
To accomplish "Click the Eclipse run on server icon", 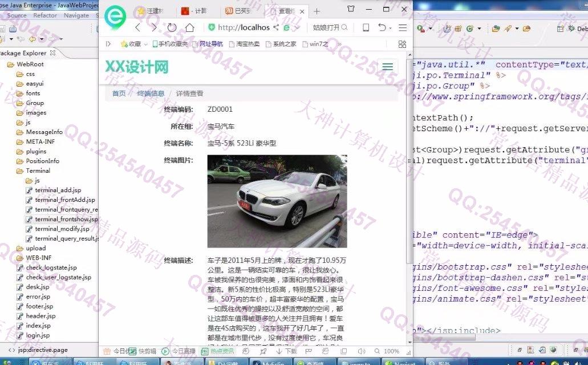I will point(421,28).
